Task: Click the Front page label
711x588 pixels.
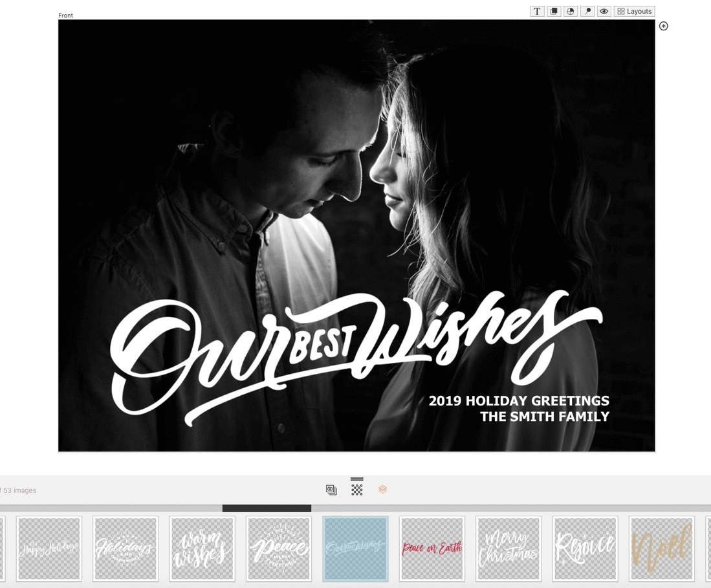Action: [65, 16]
